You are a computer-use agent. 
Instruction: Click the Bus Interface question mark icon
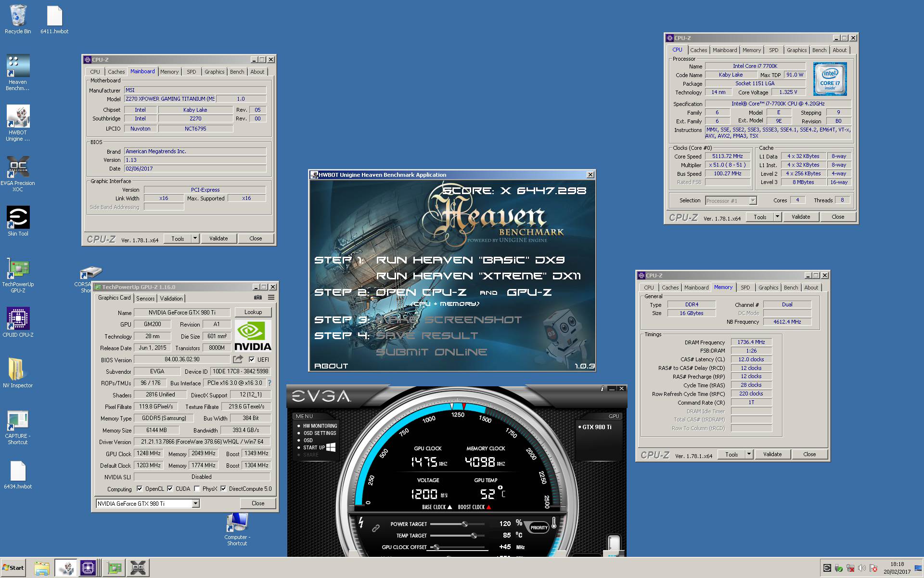(269, 383)
